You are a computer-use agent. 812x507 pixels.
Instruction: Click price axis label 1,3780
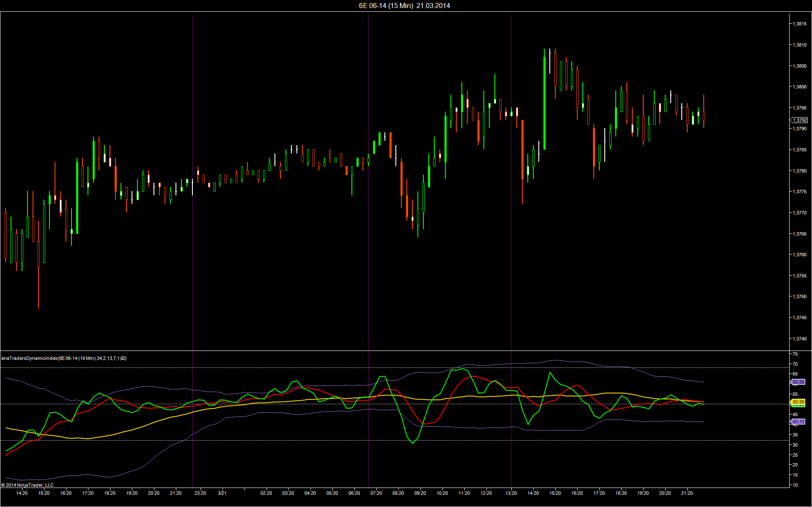click(x=799, y=171)
